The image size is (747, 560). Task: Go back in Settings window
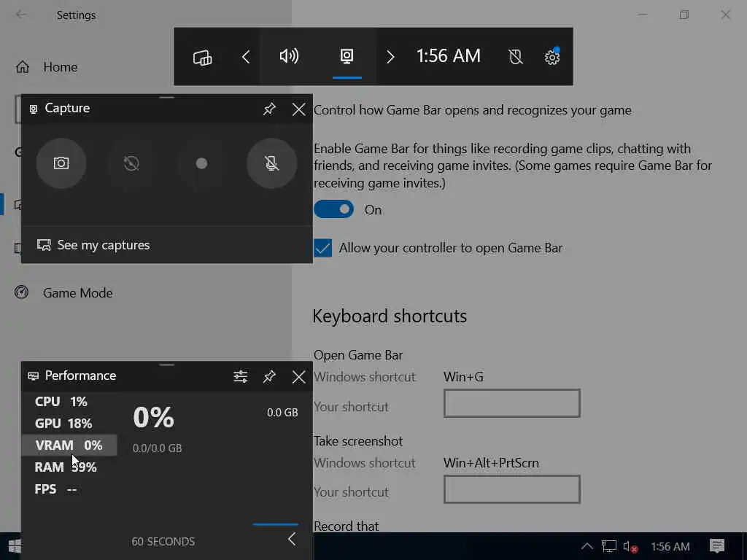(x=21, y=15)
